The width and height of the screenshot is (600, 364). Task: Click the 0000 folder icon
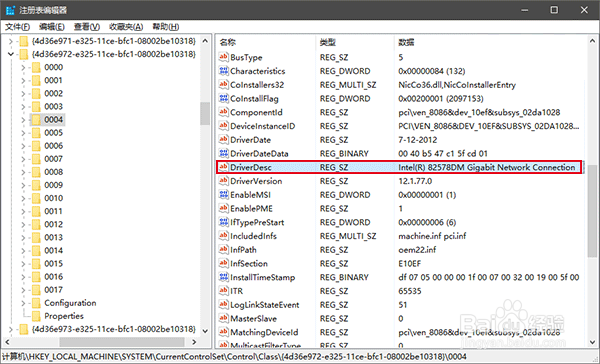[x=36, y=67]
